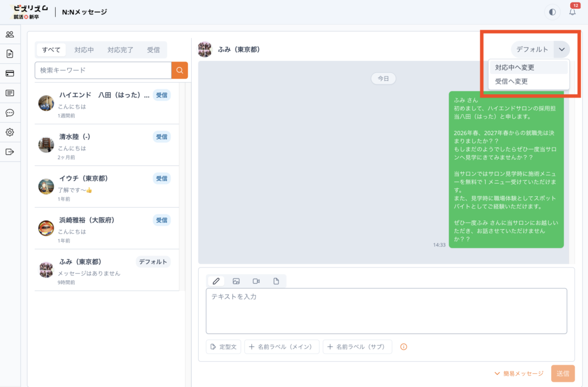Toggle dark mode contrast icon

coord(552,12)
